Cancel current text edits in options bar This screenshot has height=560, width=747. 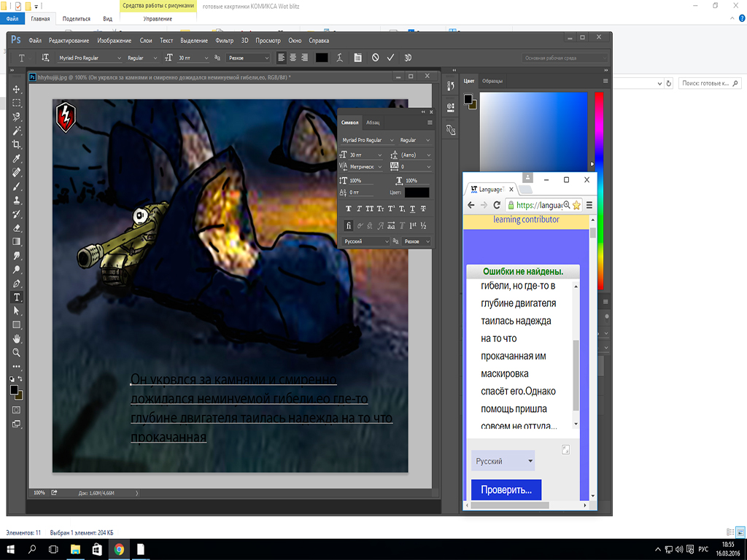[x=376, y=58]
